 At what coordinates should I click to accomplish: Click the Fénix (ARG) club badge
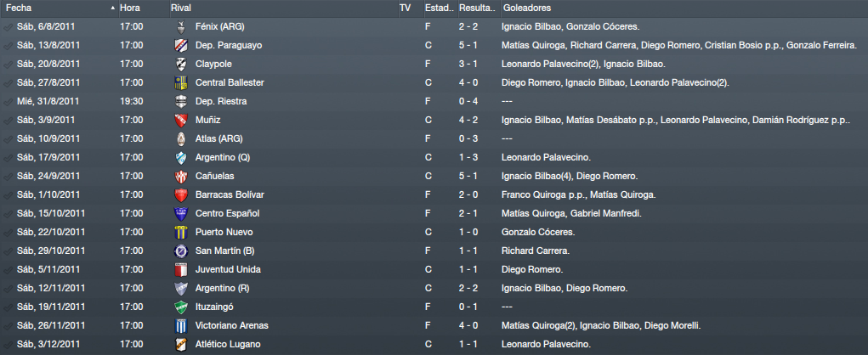180,26
